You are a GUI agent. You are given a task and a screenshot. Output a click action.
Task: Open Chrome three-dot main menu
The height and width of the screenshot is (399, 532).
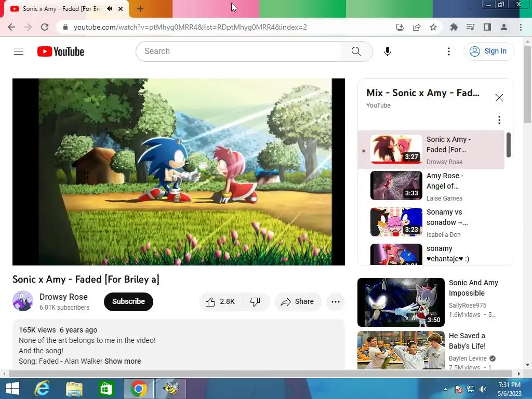[x=521, y=27]
